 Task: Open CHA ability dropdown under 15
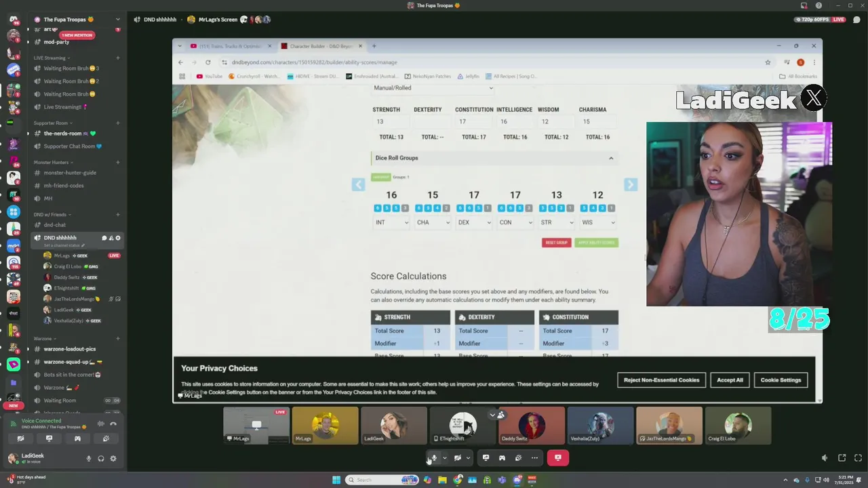click(433, 222)
